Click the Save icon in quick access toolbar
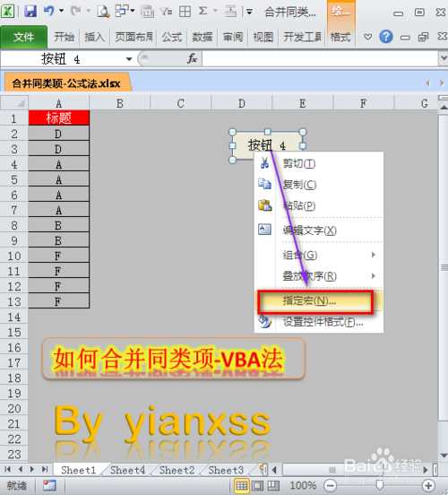Screen dimensions: 448x495 click(30, 12)
